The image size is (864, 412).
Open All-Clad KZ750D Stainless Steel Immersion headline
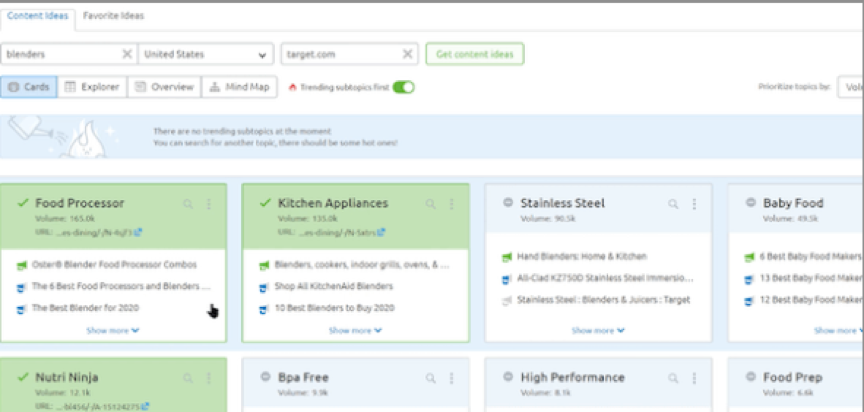point(605,278)
